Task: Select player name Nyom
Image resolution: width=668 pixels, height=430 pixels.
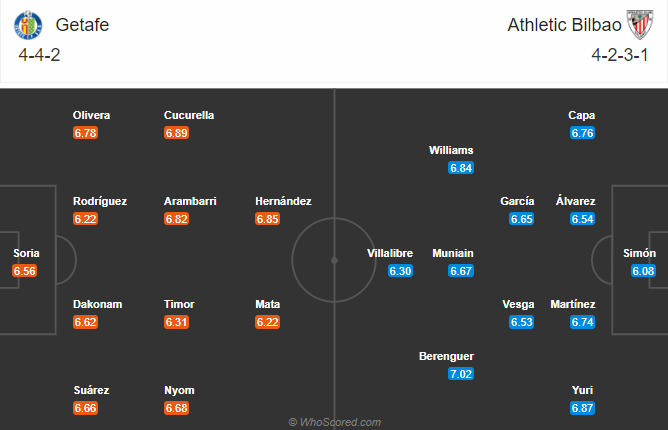Action: point(179,390)
